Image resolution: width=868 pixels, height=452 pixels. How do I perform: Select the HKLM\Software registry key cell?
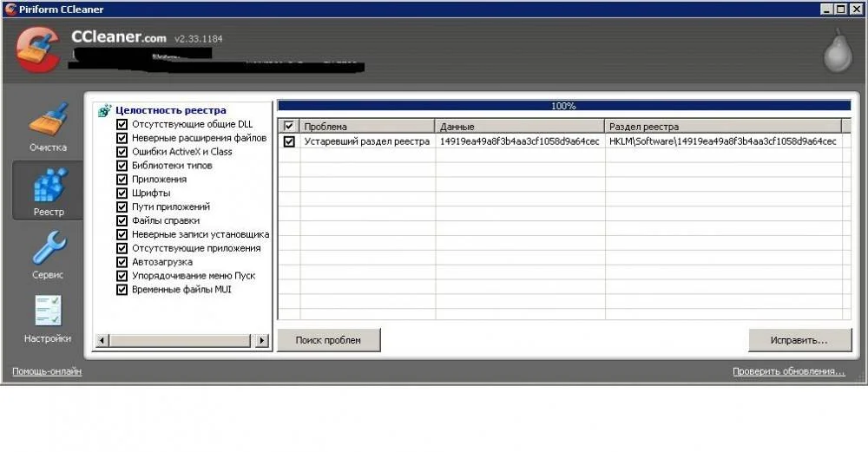[722, 141]
